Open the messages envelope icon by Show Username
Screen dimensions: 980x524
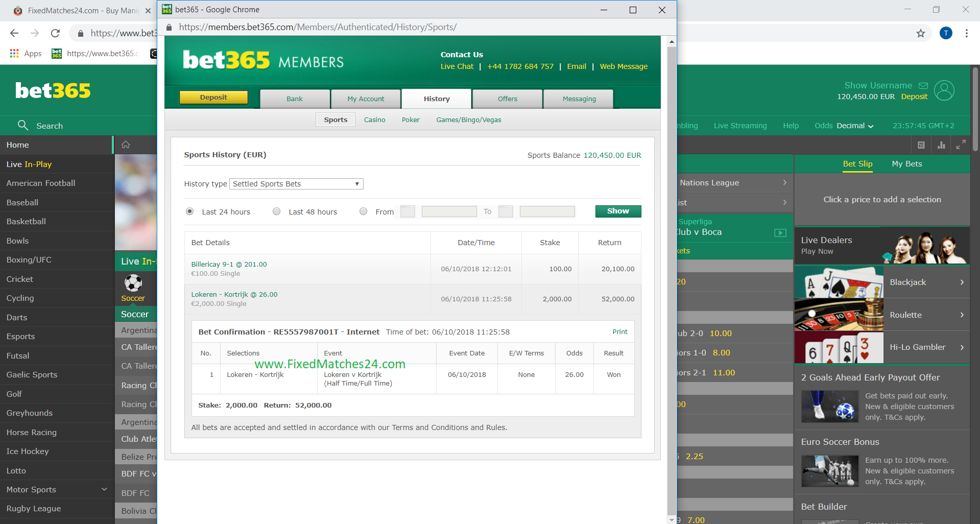923,85
